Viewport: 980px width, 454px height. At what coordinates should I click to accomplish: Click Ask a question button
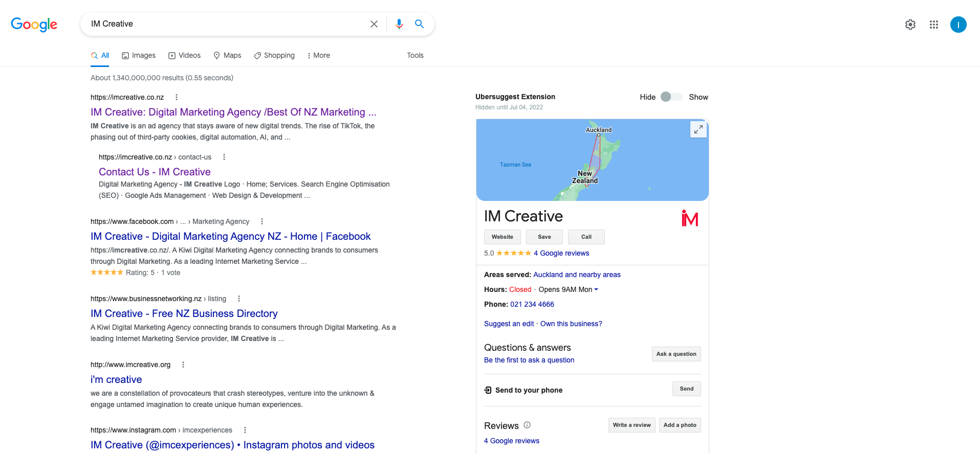coord(677,354)
